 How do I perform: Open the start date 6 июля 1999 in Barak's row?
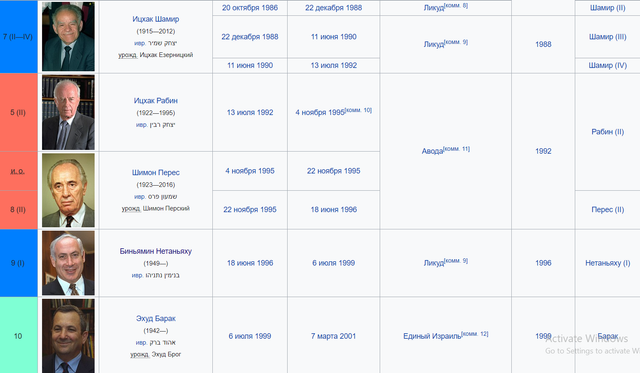[250, 336]
